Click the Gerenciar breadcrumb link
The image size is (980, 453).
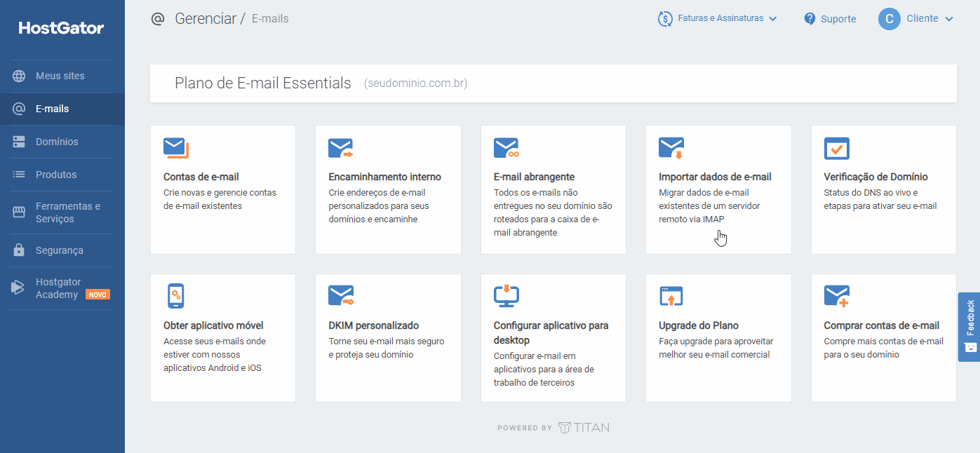[205, 19]
